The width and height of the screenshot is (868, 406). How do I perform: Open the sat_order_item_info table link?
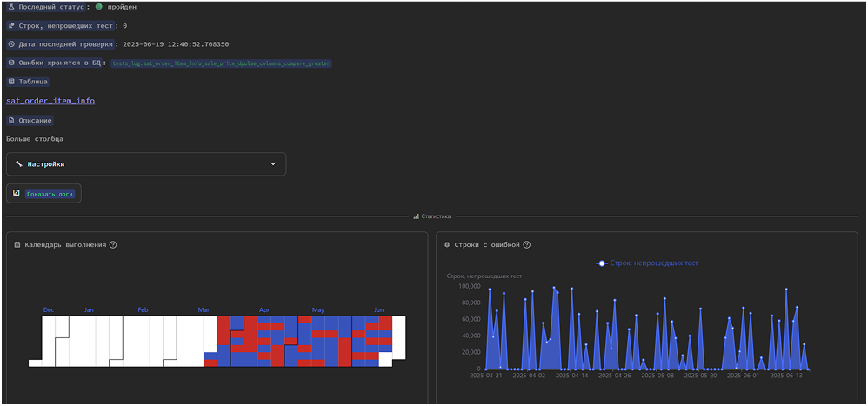50,101
